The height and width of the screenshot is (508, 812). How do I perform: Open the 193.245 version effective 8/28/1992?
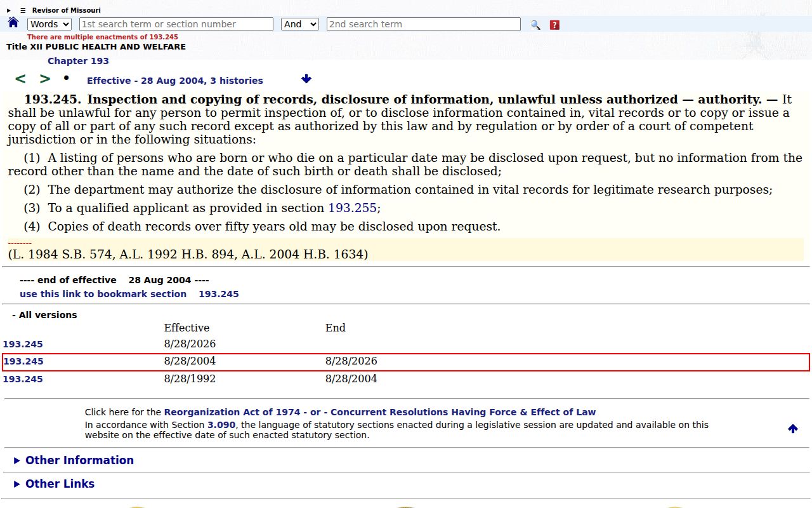pyautogui.click(x=23, y=379)
